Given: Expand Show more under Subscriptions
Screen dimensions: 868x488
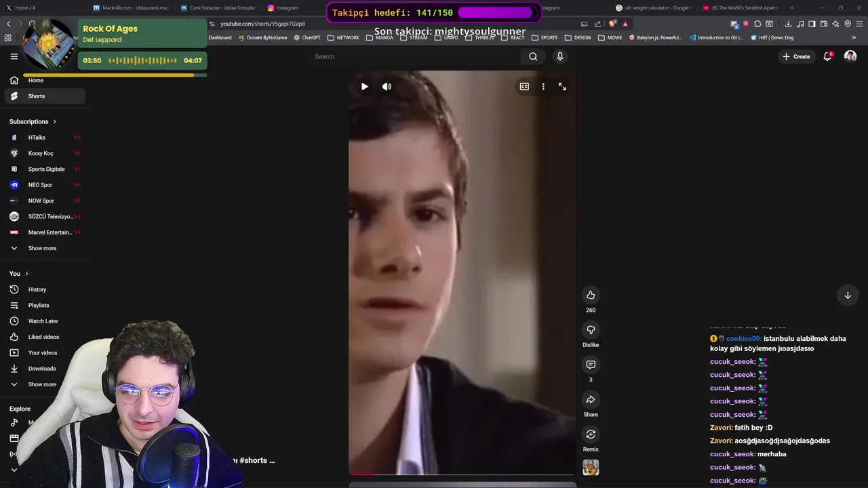Looking at the screenshot, I should click(45, 248).
